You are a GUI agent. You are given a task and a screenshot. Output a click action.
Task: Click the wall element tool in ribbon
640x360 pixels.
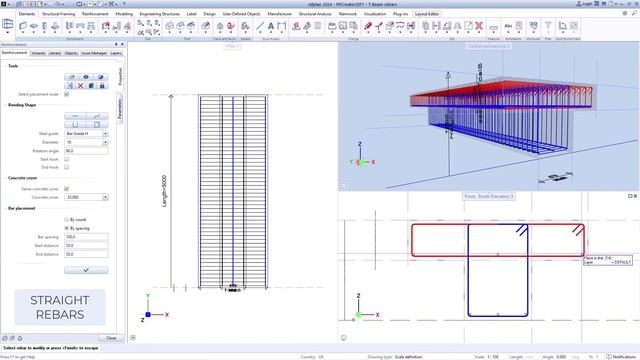click(23, 26)
